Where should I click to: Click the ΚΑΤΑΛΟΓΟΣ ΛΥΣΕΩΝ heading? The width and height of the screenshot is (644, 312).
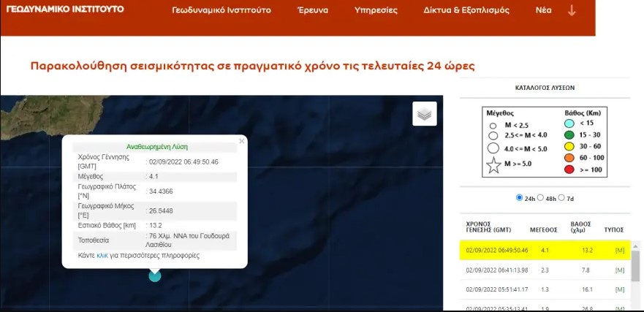click(x=545, y=88)
